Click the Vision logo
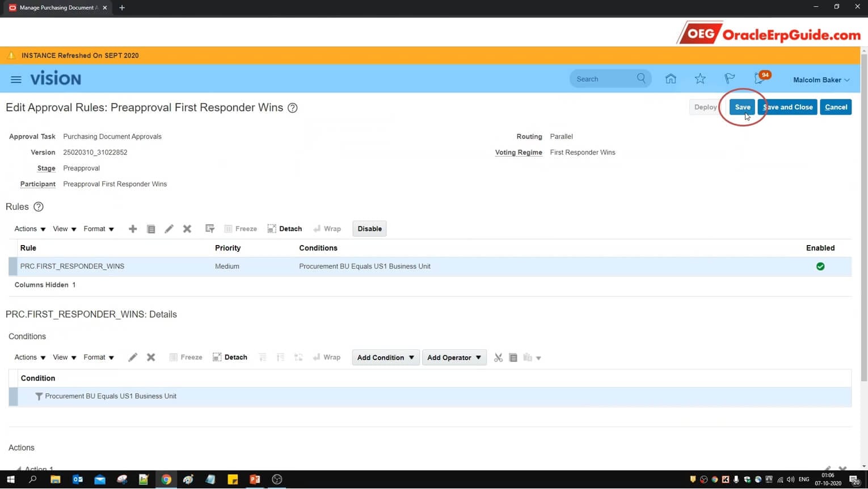This screenshot has width=868, height=489. point(56,79)
